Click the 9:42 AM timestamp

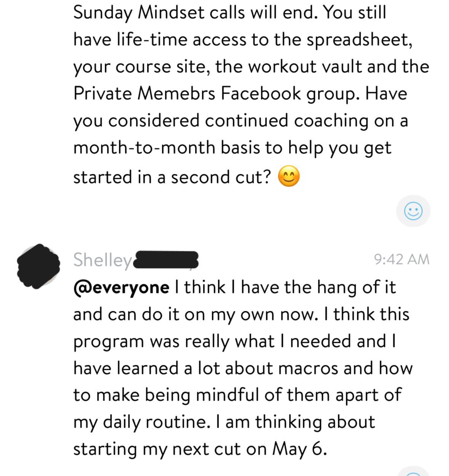coord(401,259)
